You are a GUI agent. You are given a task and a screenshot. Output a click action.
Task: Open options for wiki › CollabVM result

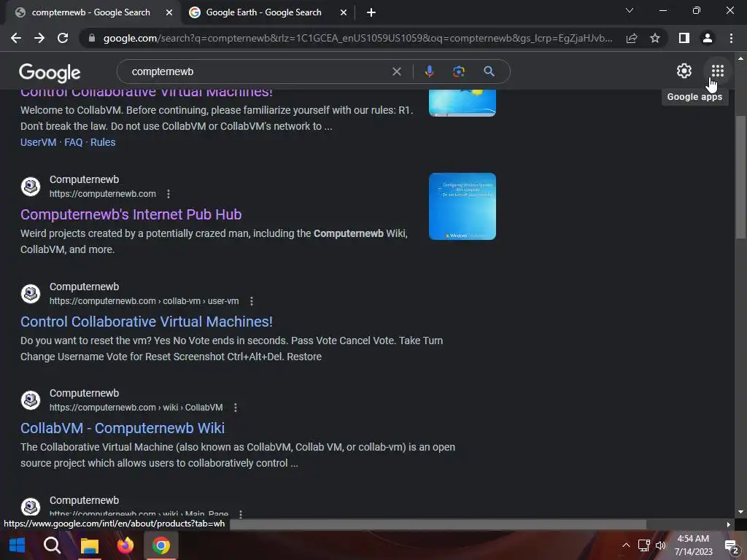coord(236,408)
